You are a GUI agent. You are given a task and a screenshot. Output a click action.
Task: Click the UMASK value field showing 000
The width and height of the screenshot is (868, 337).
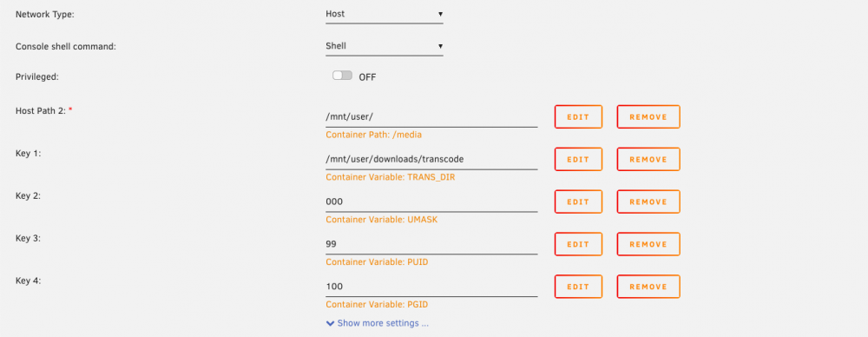(x=431, y=202)
